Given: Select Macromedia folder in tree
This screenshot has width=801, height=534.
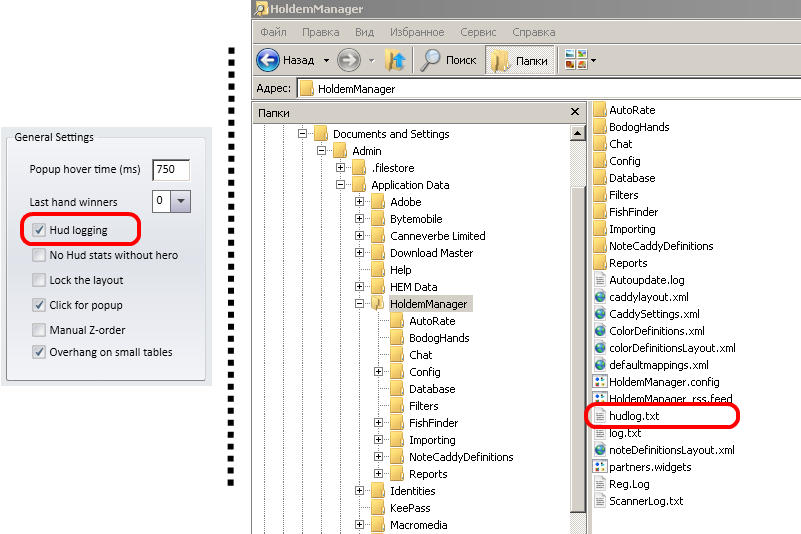Looking at the screenshot, I should [x=419, y=525].
